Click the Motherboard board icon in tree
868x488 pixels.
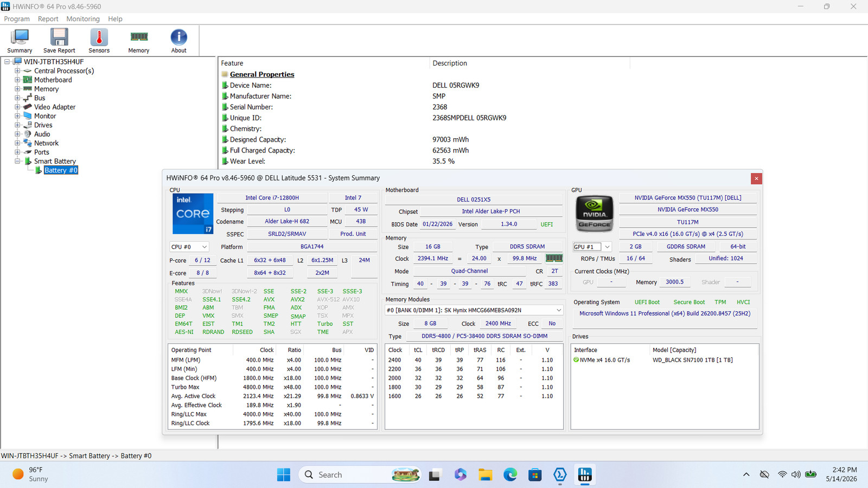tap(27, 80)
